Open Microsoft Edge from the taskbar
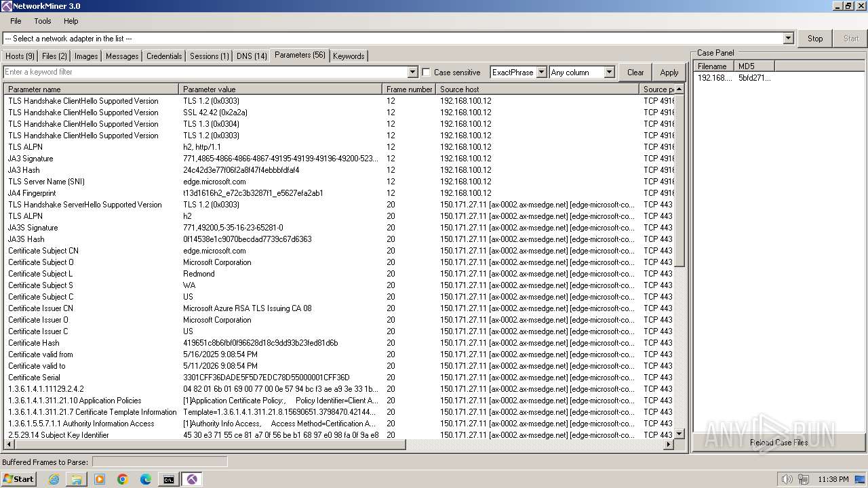 [x=146, y=479]
